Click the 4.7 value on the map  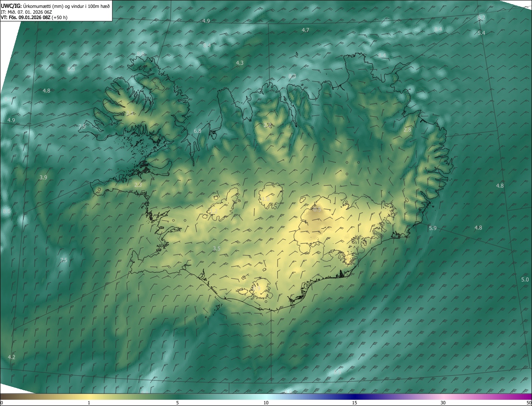[x=305, y=30]
